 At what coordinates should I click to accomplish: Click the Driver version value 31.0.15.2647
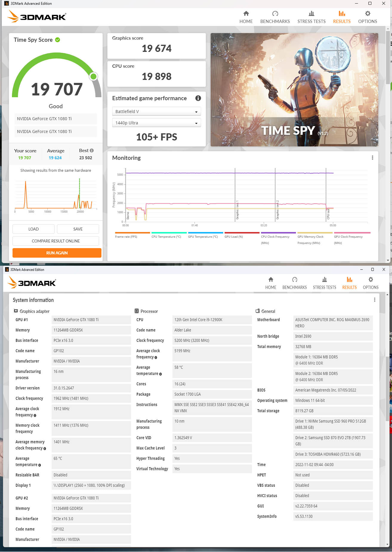click(91, 388)
